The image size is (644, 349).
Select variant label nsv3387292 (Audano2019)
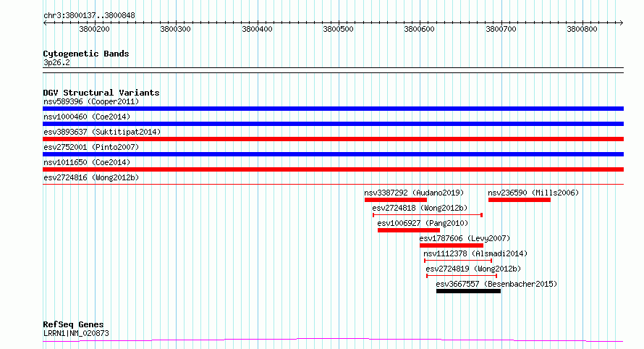[x=414, y=193]
